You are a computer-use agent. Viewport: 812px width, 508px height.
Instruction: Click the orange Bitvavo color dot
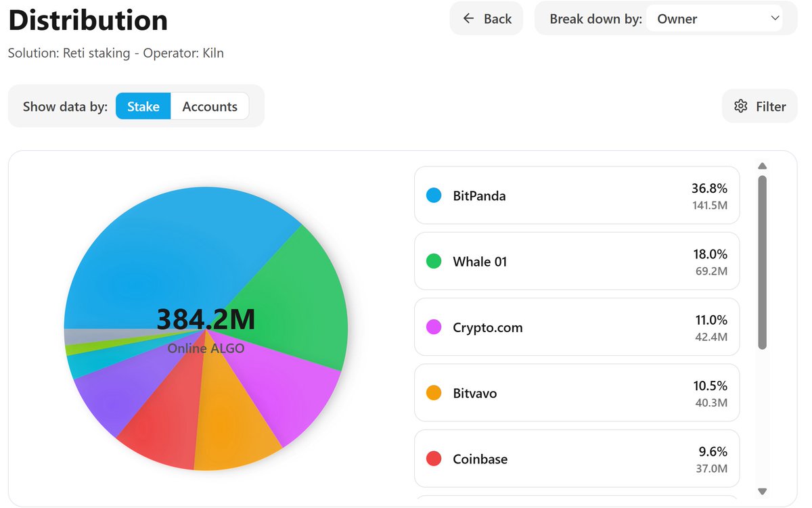pyautogui.click(x=434, y=393)
